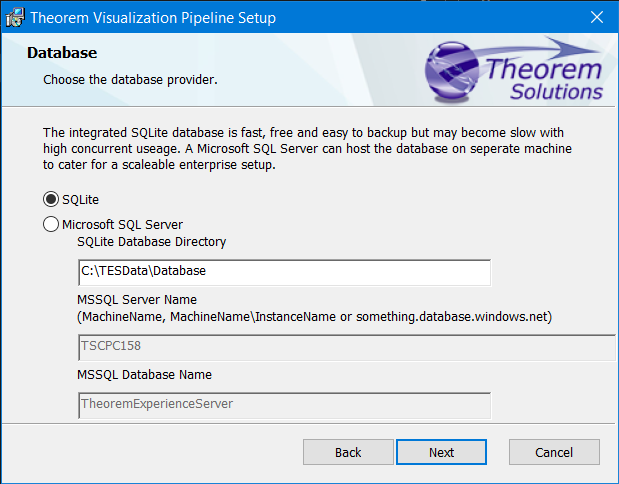Screen dimensions: 619x484
Task: Select the SQLite radio button
Action: 52,199
